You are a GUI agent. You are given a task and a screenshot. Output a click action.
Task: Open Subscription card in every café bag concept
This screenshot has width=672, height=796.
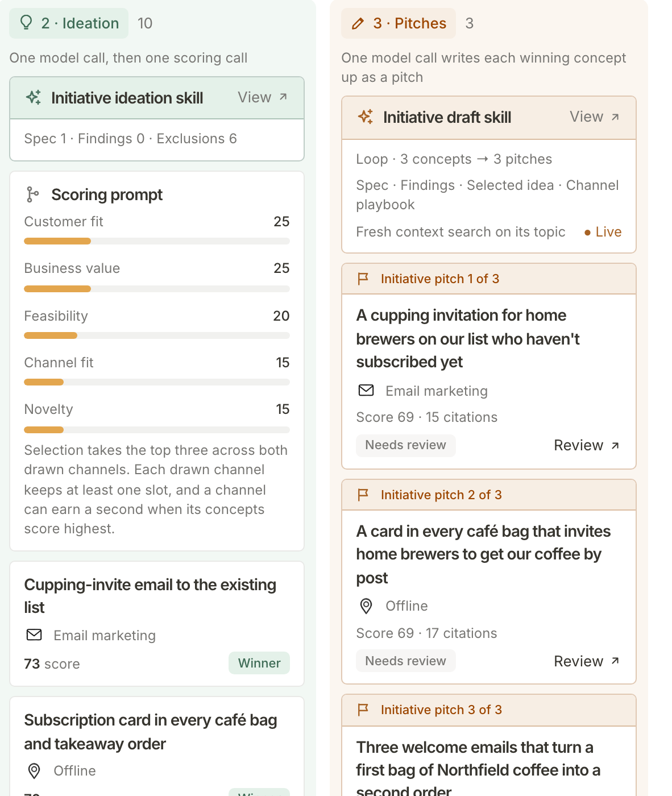[157, 746]
